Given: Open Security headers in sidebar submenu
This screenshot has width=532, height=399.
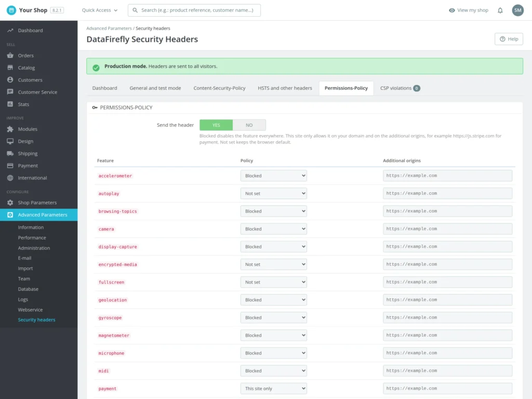Looking at the screenshot, I should 37,320.
